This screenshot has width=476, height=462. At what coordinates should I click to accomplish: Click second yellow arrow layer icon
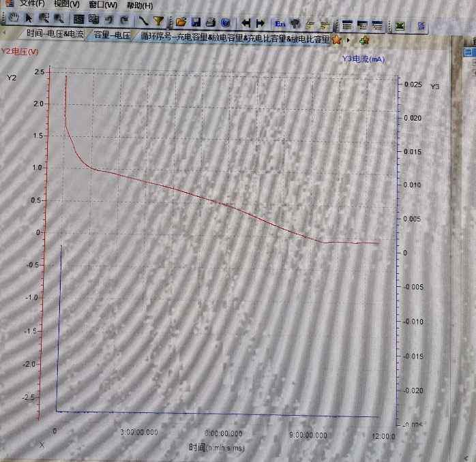click(x=325, y=25)
